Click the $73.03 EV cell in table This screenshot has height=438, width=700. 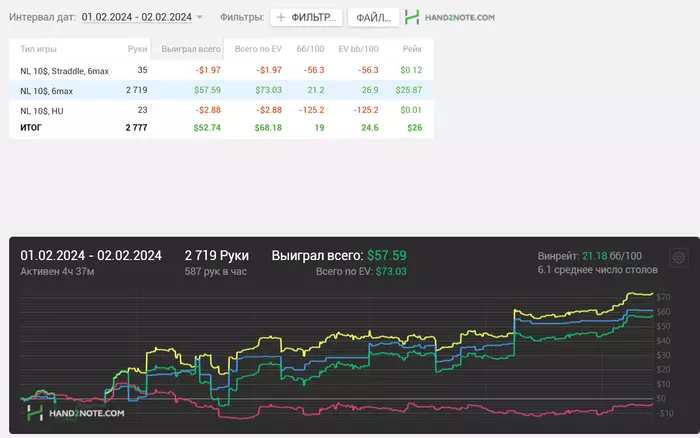[268, 90]
